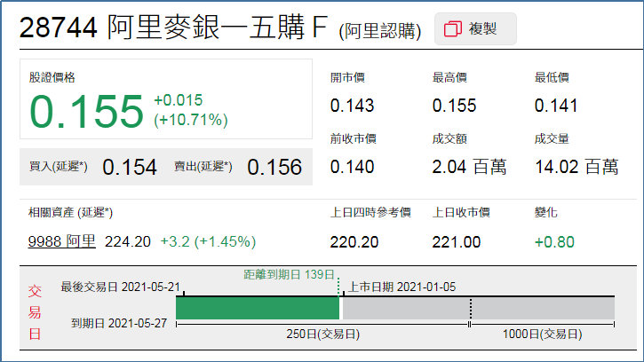The image size is (644, 362).
Task: Click the grey elapsed portion of the timeline bar
Action: coord(479,308)
